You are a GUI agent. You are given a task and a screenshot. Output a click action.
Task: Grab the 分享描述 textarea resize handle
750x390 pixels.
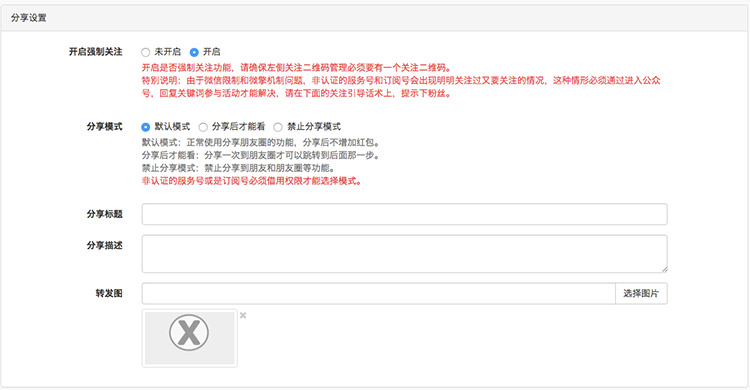[664, 269]
